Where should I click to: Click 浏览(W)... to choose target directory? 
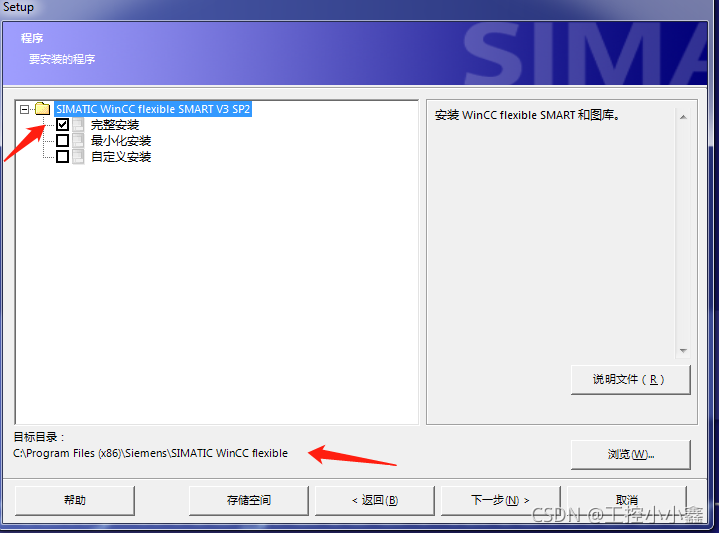pyautogui.click(x=630, y=455)
